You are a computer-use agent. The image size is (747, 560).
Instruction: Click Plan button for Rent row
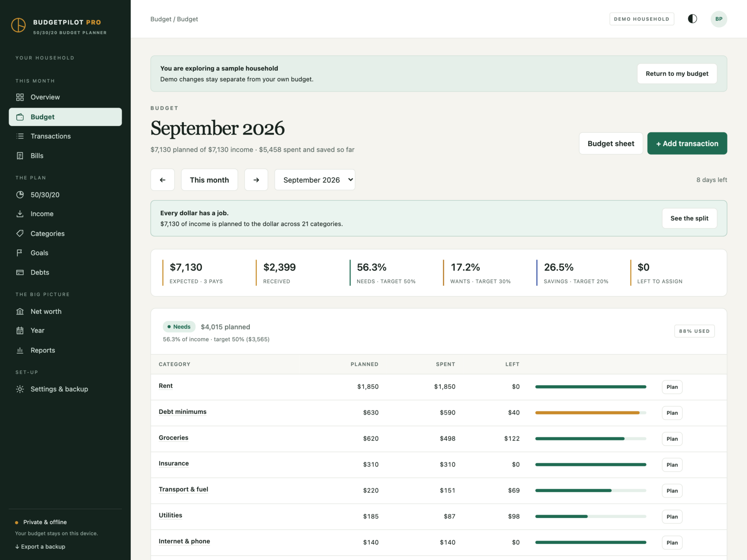coord(672,387)
